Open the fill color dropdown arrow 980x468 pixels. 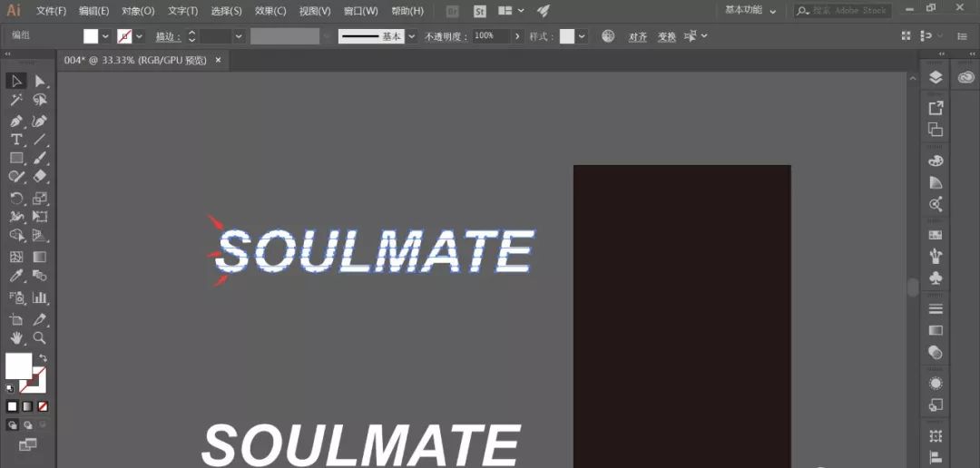pyautogui.click(x=105, y=36)
